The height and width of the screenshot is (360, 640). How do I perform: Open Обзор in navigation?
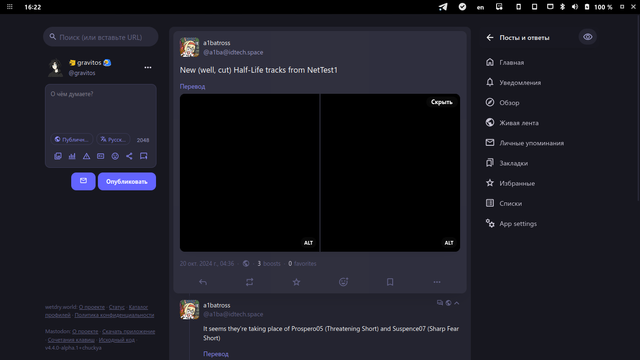tap(502, 102)
